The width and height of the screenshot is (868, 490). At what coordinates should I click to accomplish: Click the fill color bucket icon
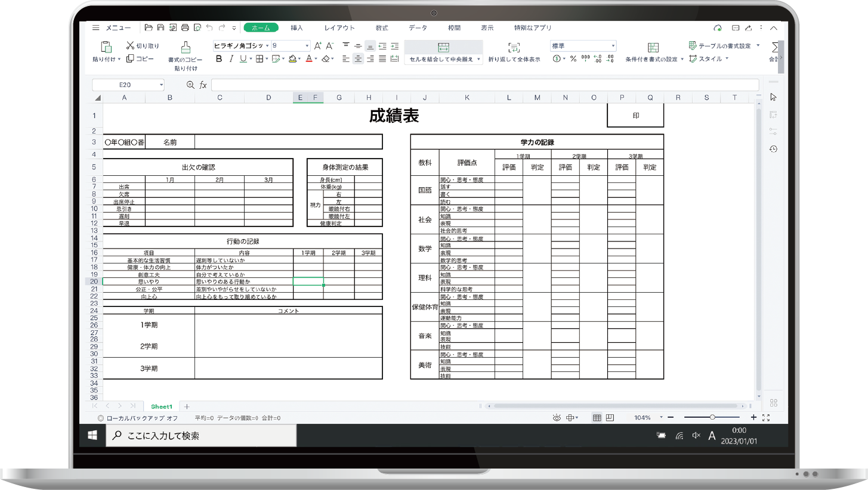click(291, 59)
